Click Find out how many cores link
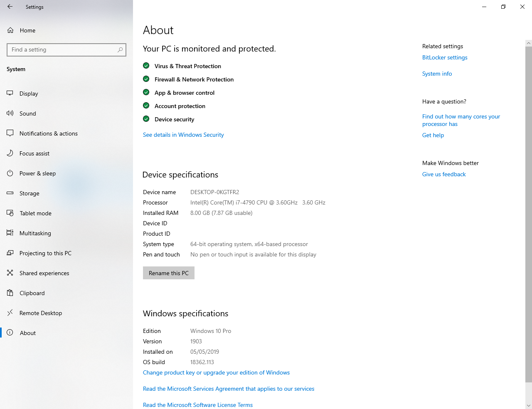The width and height of the screenshot is (532, 409). point(461,120)
